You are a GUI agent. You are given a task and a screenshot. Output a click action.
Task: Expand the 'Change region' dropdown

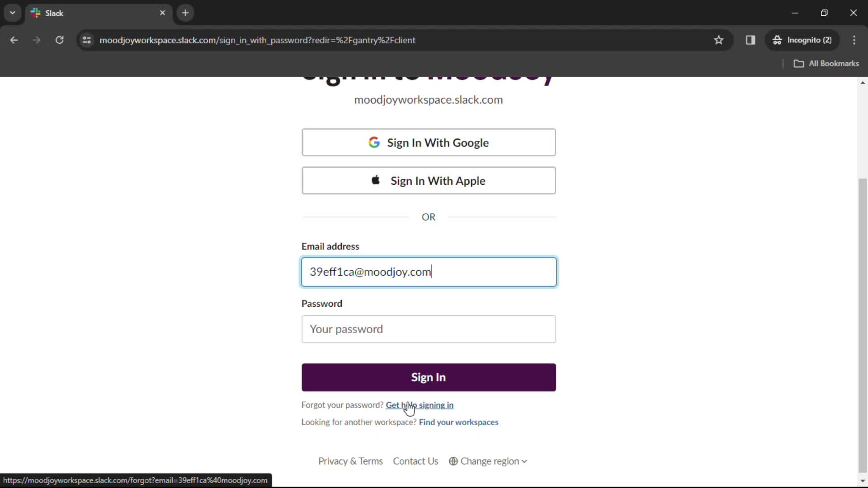[x=490, y=460]
